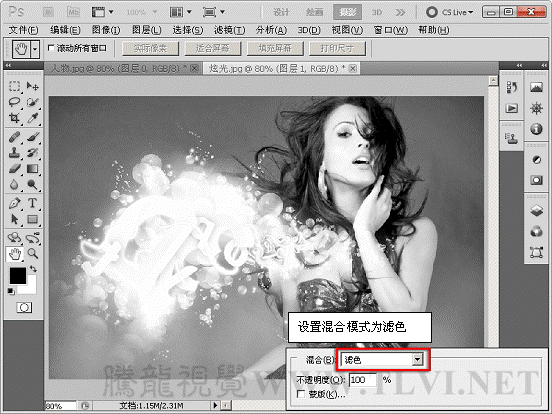
Task: Tick the 蒙版(K) checkbox
Action: [x=301, y=394]
